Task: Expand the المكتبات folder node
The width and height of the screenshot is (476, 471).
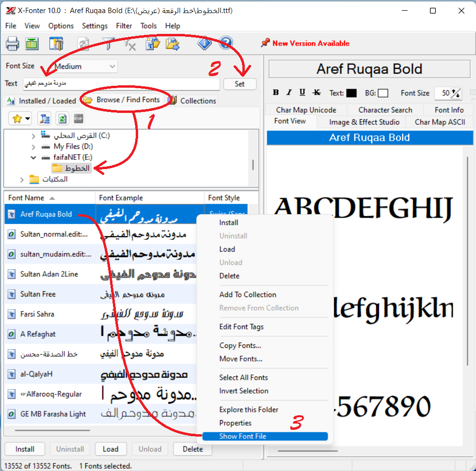Action: tap(22, 180)
